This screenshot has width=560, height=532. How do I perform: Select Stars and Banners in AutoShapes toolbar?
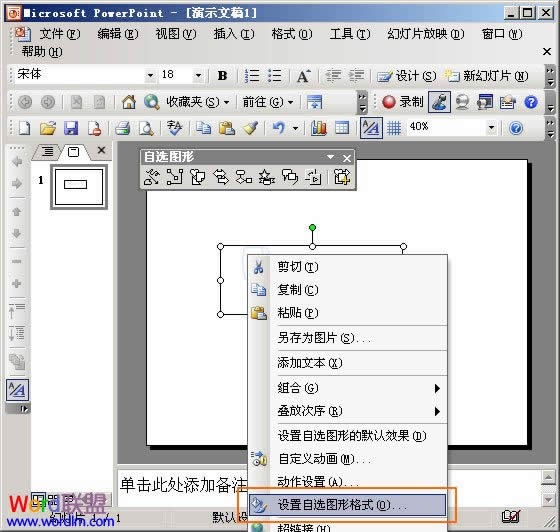[x=267, y=177]
